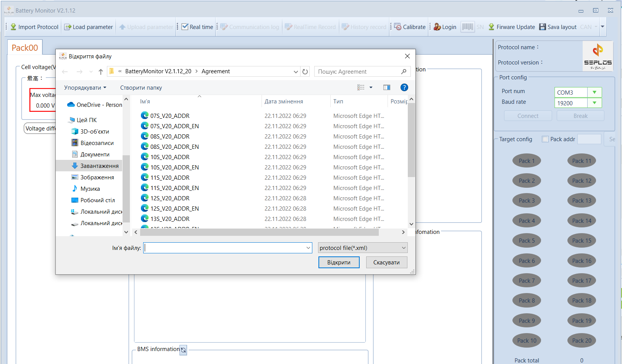The image size is (622, 364).
Task: Click the Скасувати button
Action: 386,263
